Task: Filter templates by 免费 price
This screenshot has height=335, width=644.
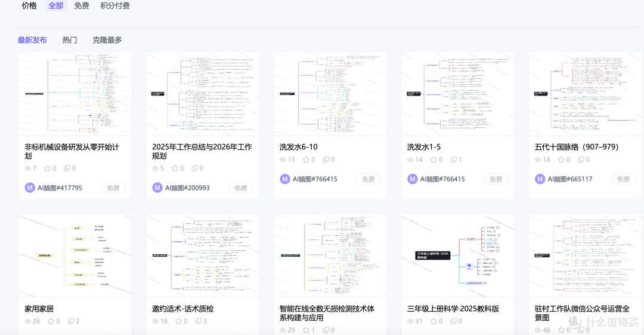Action: pyautogui.click(x=82, y=6)
